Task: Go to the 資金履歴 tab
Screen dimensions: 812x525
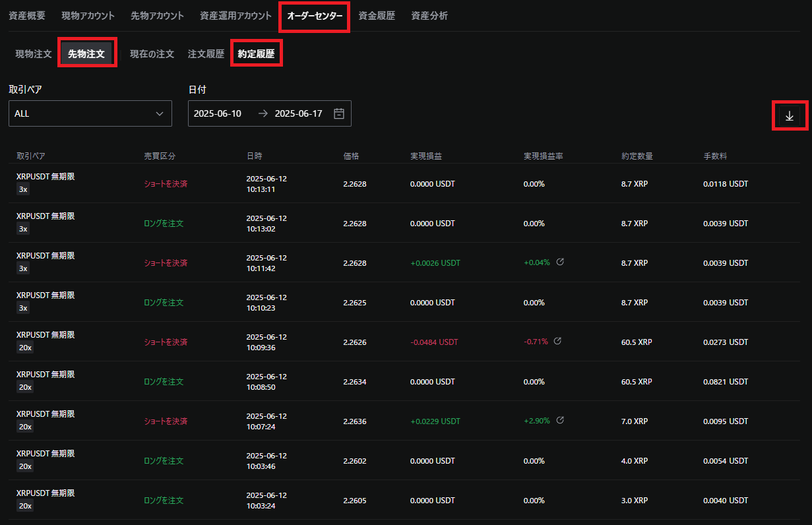Action: click(377, 16)
